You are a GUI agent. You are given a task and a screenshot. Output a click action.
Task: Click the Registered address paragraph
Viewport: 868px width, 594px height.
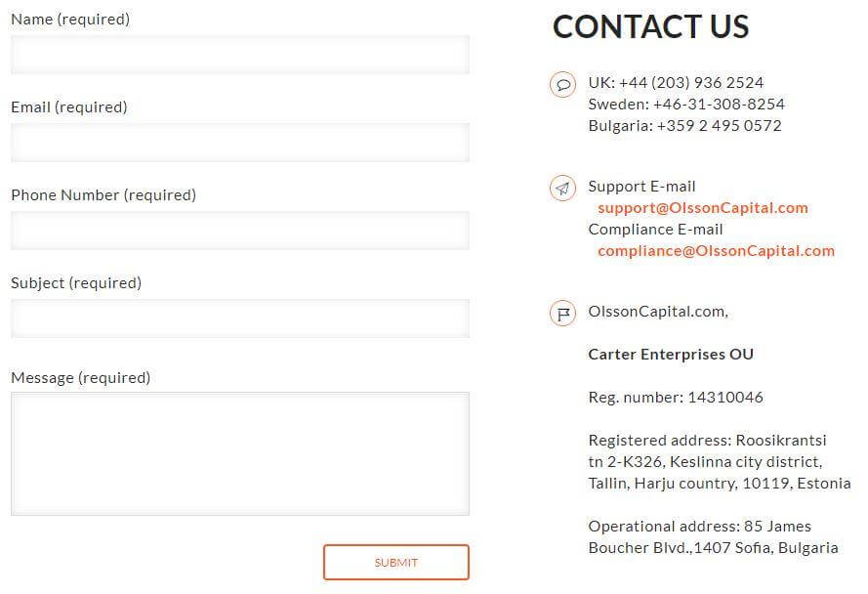click(720, 461)
